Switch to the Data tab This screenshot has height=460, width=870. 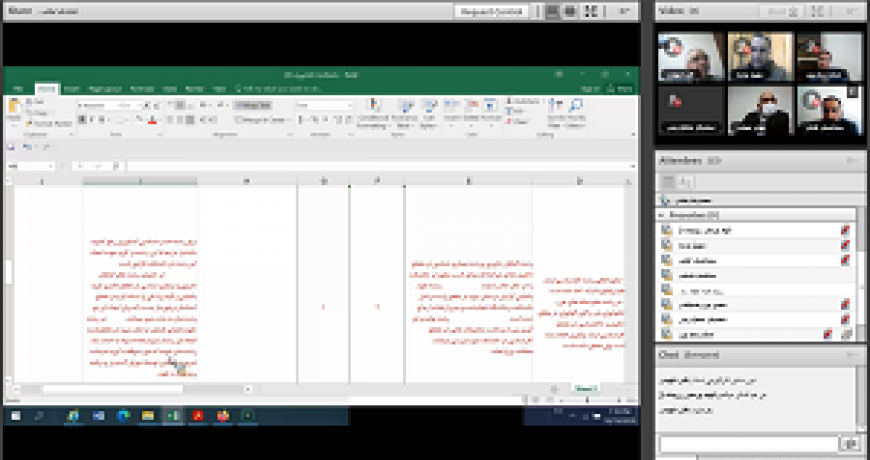pos(169,89)
